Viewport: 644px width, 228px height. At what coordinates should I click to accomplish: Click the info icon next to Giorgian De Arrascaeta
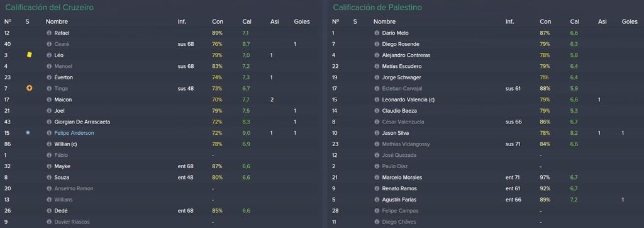[x=49, y=122]
